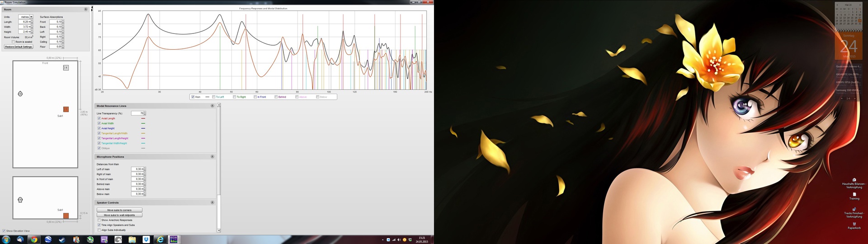Open the Units dropdown showing metres
This screenshot has width=868, height=244.
[x=26, y=17]
